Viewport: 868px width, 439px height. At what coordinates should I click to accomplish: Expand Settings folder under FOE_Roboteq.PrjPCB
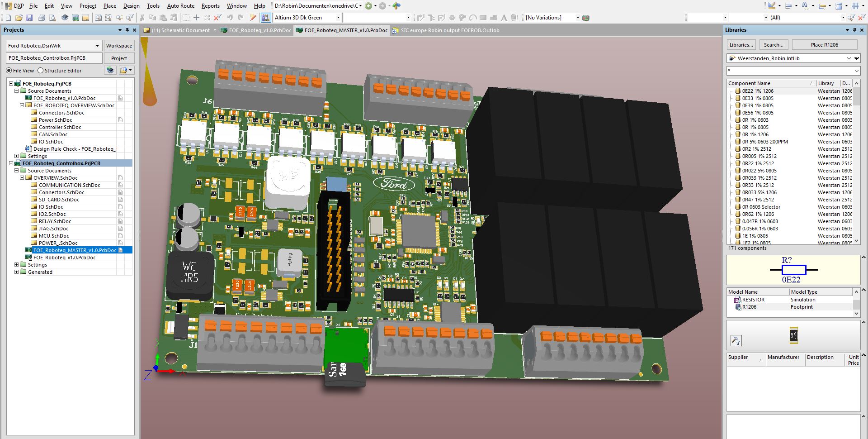coord(16,156)
